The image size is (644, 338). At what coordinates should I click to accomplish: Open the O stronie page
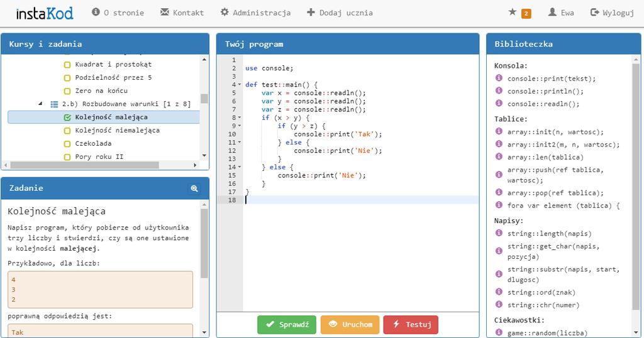click(x=118, y=13)
